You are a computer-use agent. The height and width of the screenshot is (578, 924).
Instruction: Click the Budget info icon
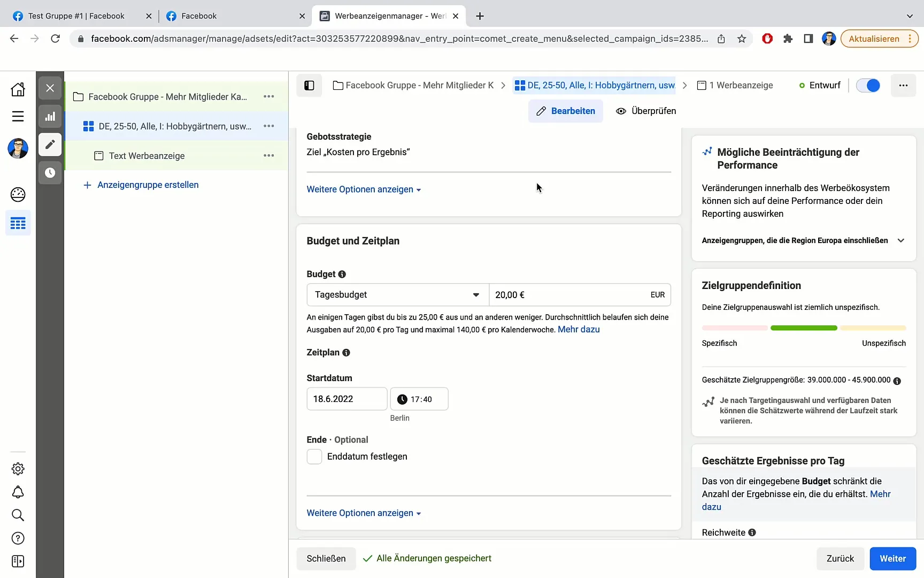tap(342, 274)
